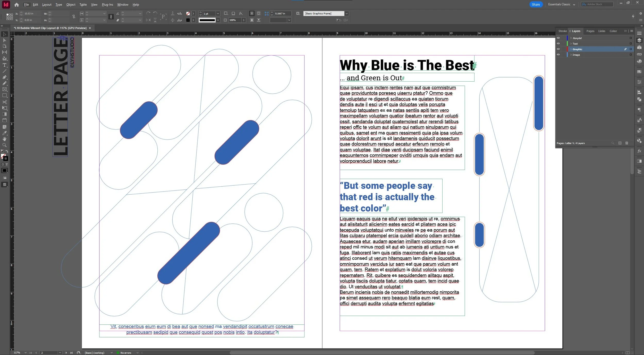Viewport: 644px width, 355px height.
Task: Switch to the Links panel tab
Action: pos(601,31)
